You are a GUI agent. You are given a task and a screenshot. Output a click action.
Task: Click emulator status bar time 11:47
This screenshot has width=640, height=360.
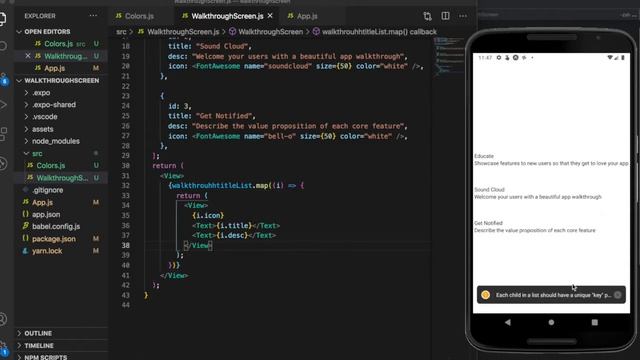pyautogui.click(x=485, y=58)
